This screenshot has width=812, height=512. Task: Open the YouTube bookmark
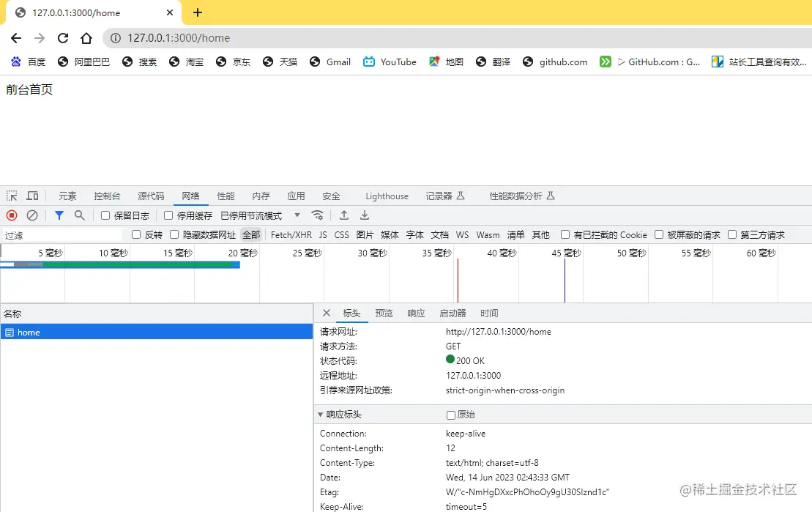[x=390, y=62]
